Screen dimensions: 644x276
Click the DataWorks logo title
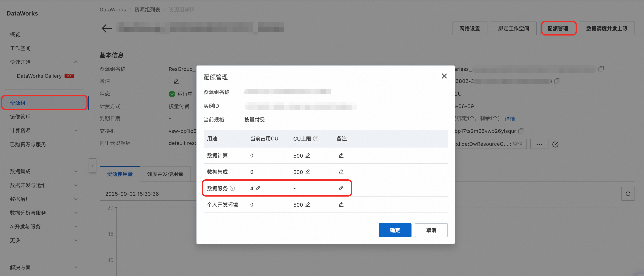pos(22,13)
